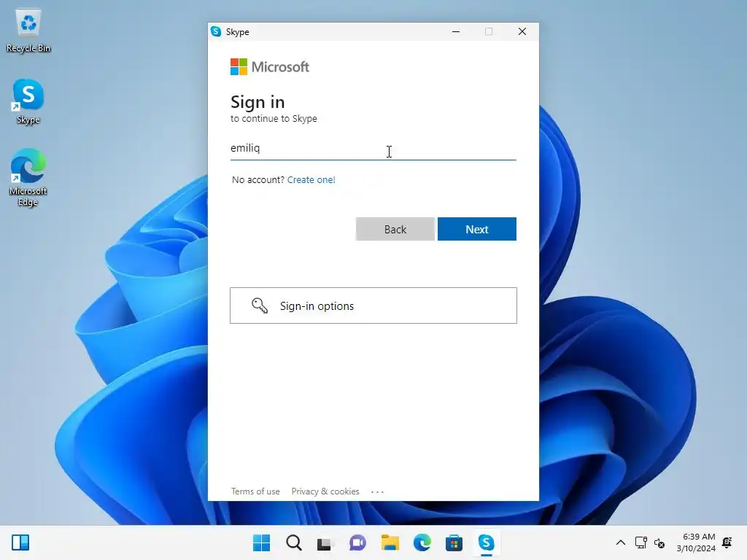The width and height of the screenshot is (747, 560).
Task: Click the Skype taskbar icon
Action: (x=487, y=542)
